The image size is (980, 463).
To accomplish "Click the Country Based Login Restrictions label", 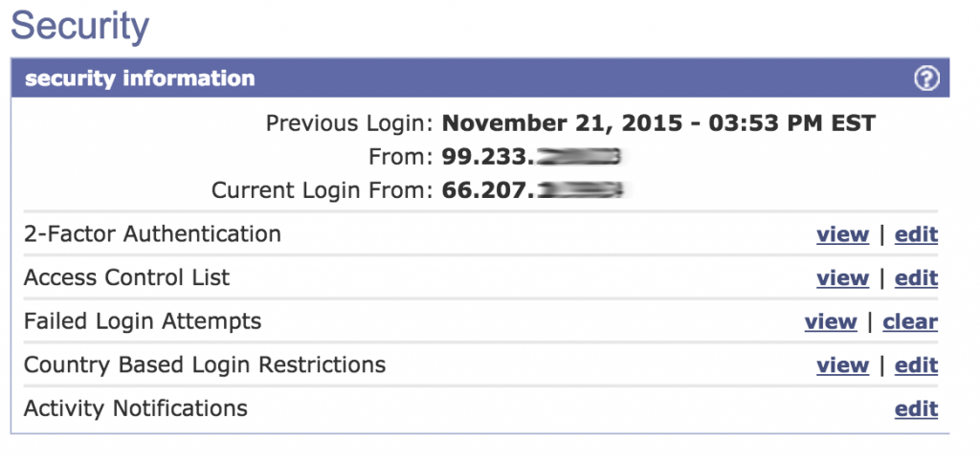I will point(205,365).
